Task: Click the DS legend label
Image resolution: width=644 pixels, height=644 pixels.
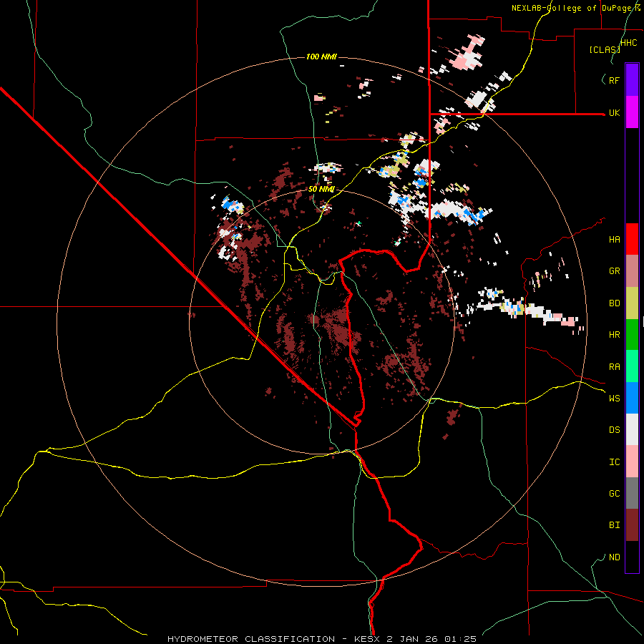Action: tap(614, 430)
